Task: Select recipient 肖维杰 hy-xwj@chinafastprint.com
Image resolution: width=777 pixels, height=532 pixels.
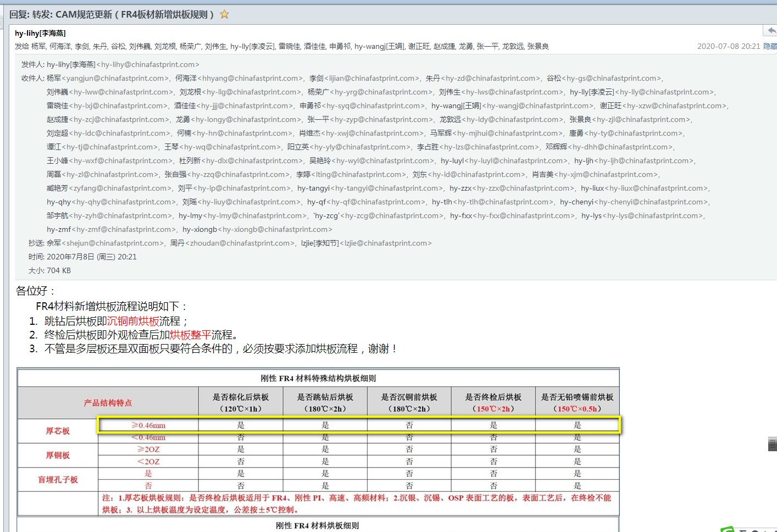Action: click(x=362, y=134)
